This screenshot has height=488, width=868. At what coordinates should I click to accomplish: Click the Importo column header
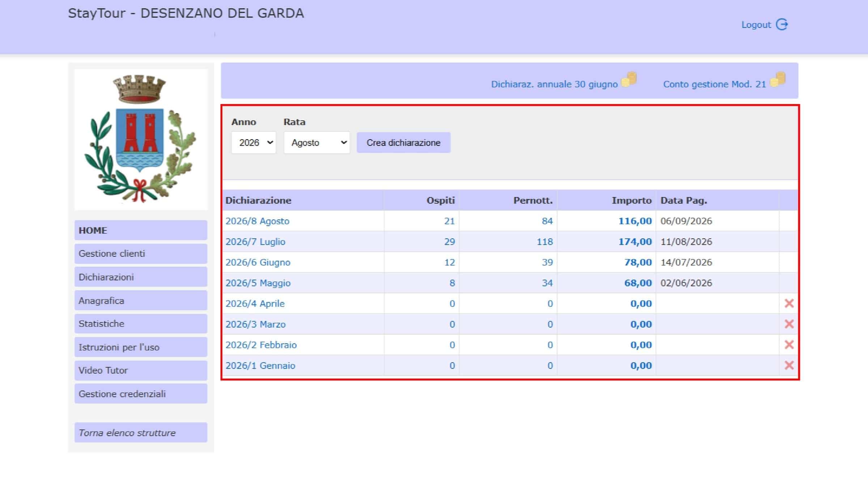(x=631, y=200)
